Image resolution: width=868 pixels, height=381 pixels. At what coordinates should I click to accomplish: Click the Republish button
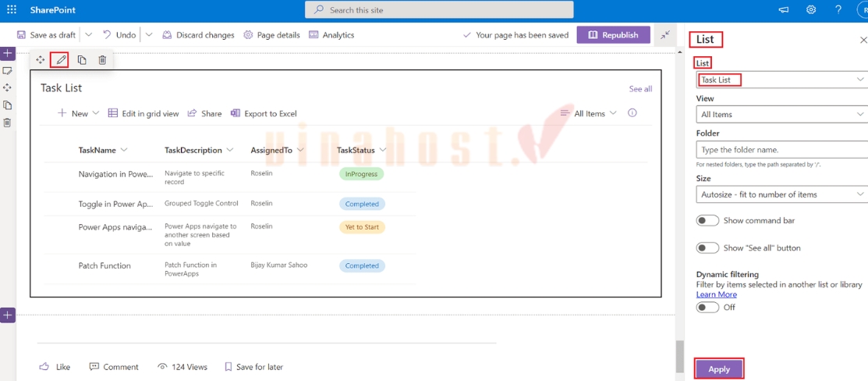[613, 34]
